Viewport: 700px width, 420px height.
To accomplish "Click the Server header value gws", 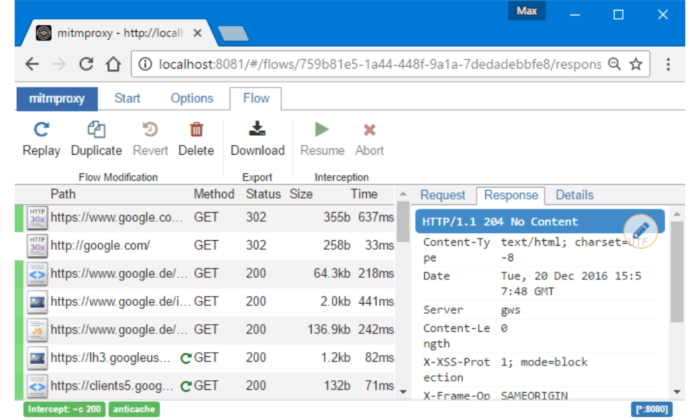I will pyautogui.click(x=510, y=310).
